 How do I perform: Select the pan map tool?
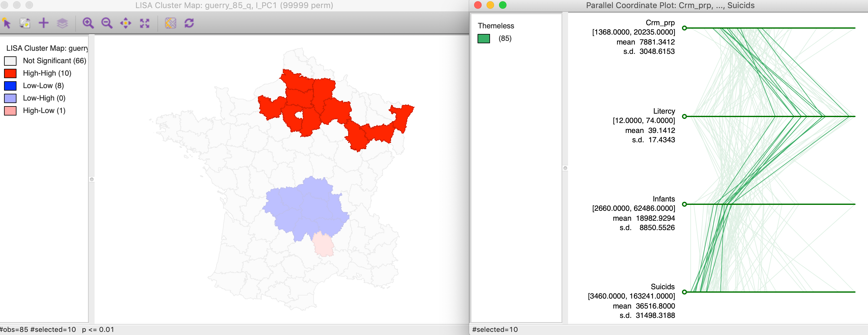click(126, 23)
